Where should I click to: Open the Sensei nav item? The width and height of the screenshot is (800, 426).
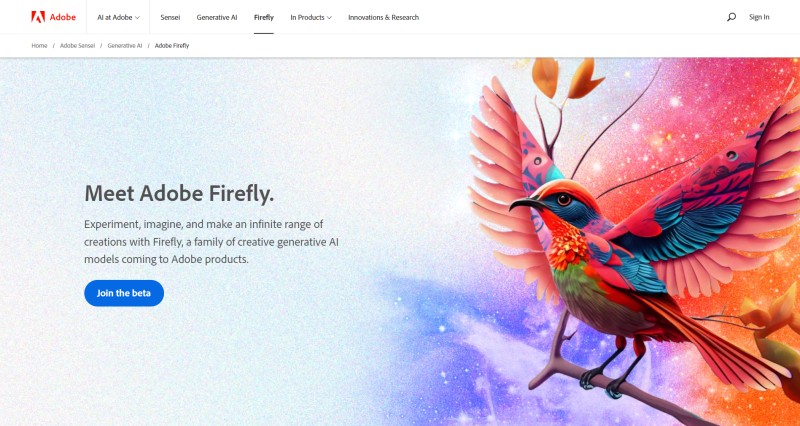coord(170,17)
